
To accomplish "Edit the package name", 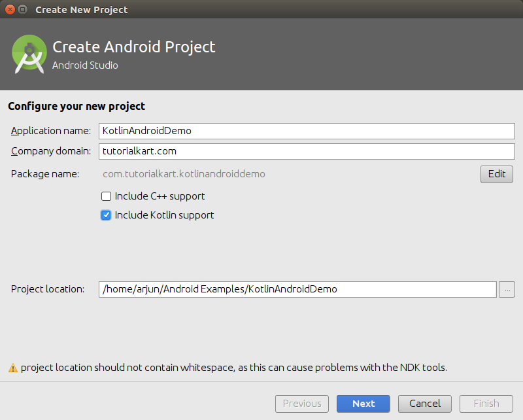I will coord(497,174).
